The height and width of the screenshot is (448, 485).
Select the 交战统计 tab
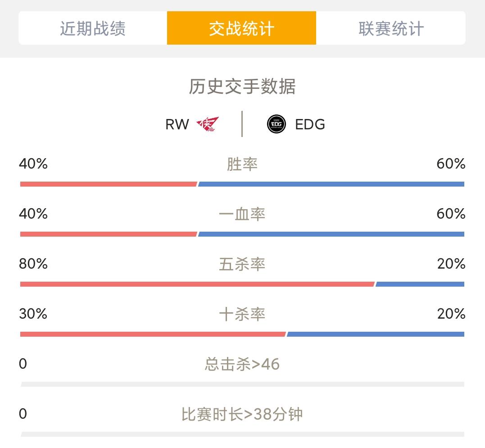click(241, 28)
